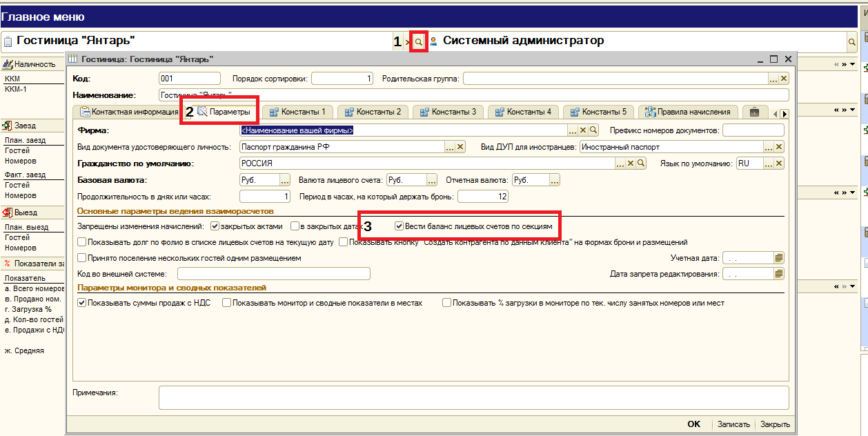Enable Показывать долг по фолио checkbox
The width and height of the screenshot is (868, 436).
82,242
